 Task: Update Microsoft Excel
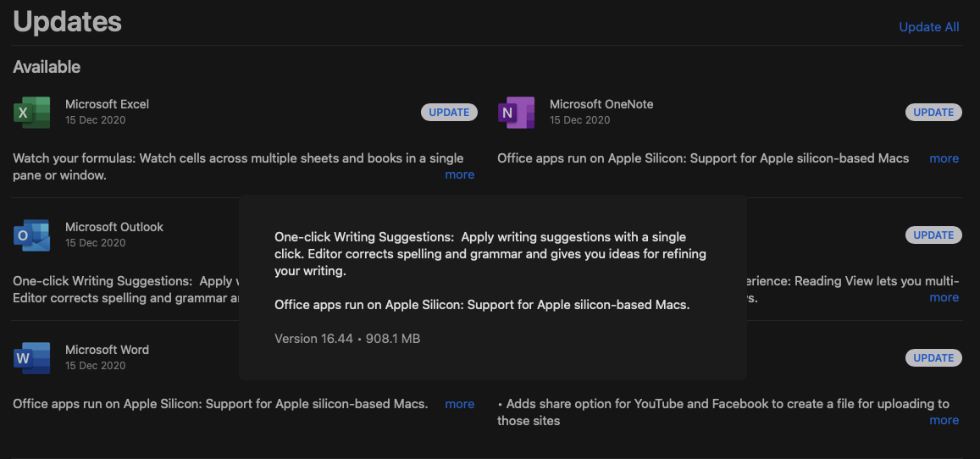(x=449, y=113)
